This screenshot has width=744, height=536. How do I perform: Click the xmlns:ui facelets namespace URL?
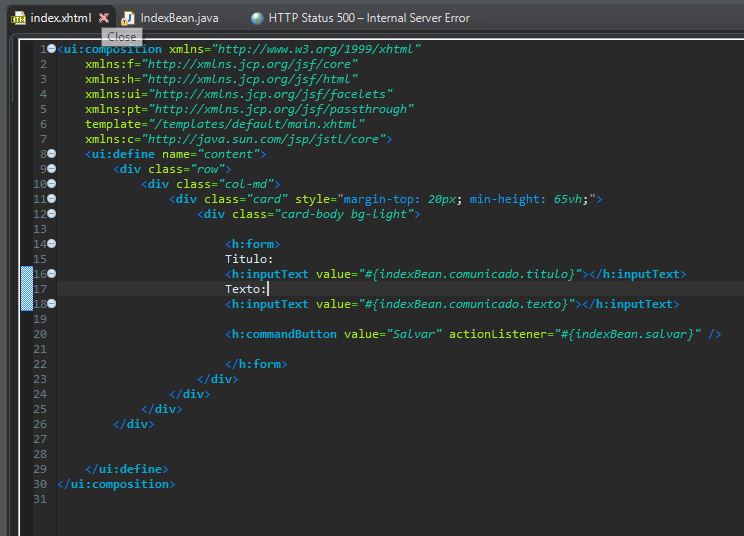coord(270,94)
